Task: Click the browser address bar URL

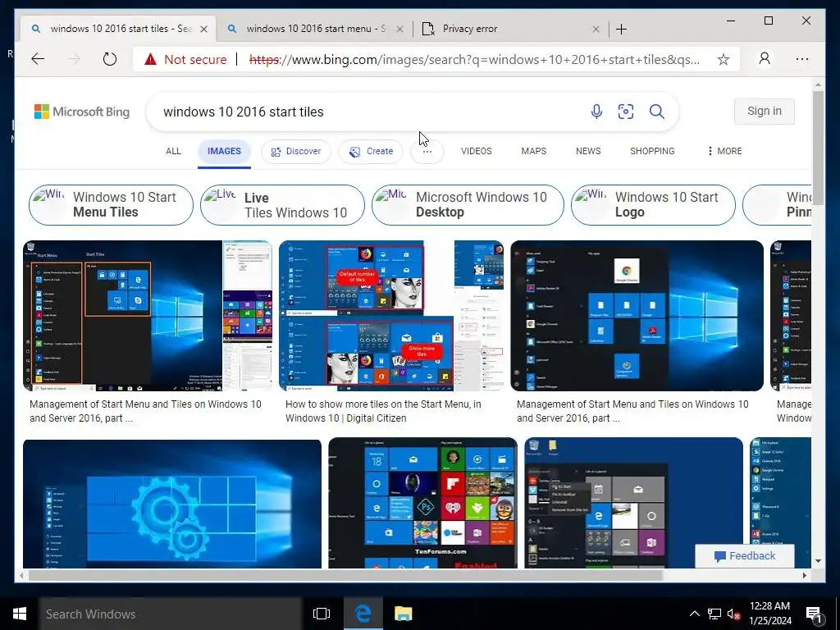Action: pos(475,59)
